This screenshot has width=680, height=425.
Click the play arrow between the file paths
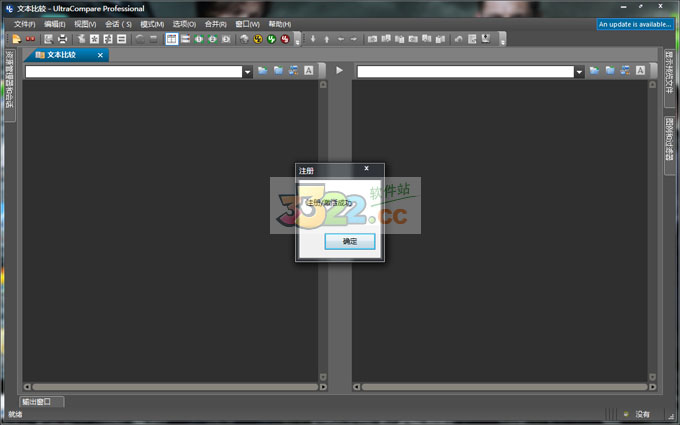click(339, 70)
